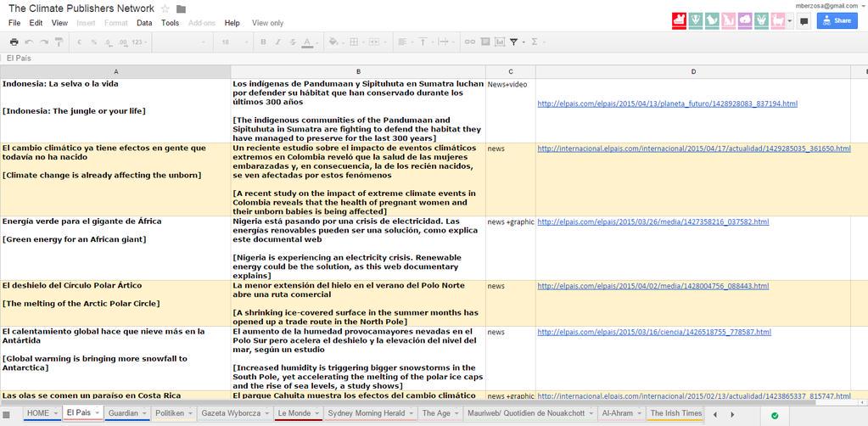Image resolution: width=868 pixels, height=426 pixels.
Task: Select column D header
Action: [693, 71]
